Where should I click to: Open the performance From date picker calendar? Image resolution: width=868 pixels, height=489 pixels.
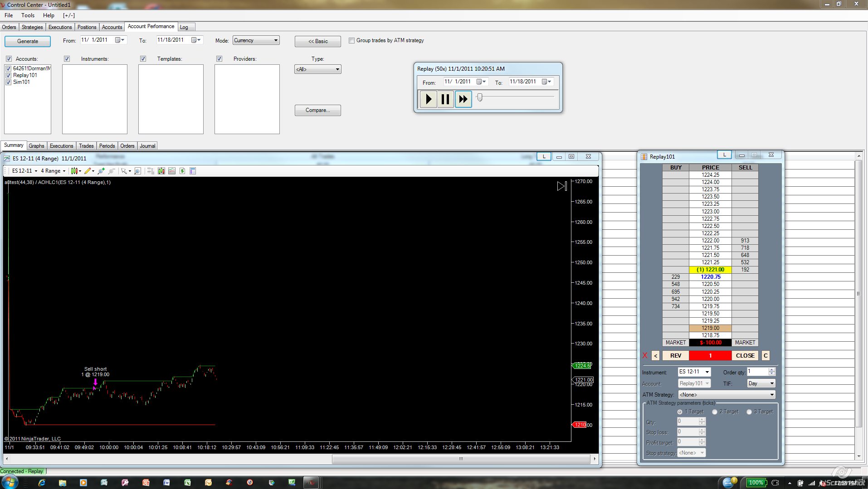[x=120, y=40]
